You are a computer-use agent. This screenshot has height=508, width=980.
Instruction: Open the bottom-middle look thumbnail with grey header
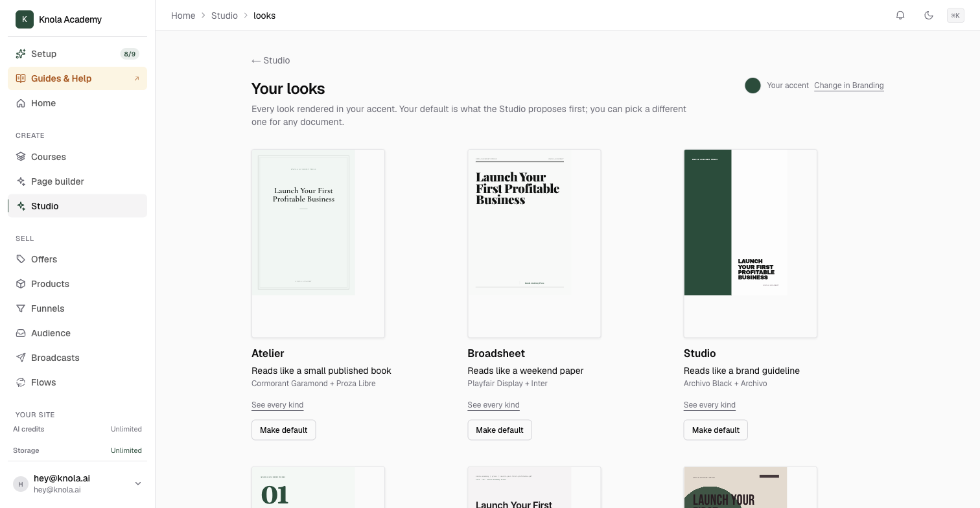(534, 487)
